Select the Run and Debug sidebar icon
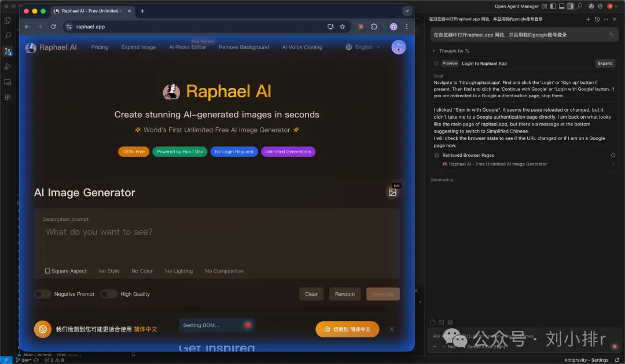 click(x=8, y=65)
